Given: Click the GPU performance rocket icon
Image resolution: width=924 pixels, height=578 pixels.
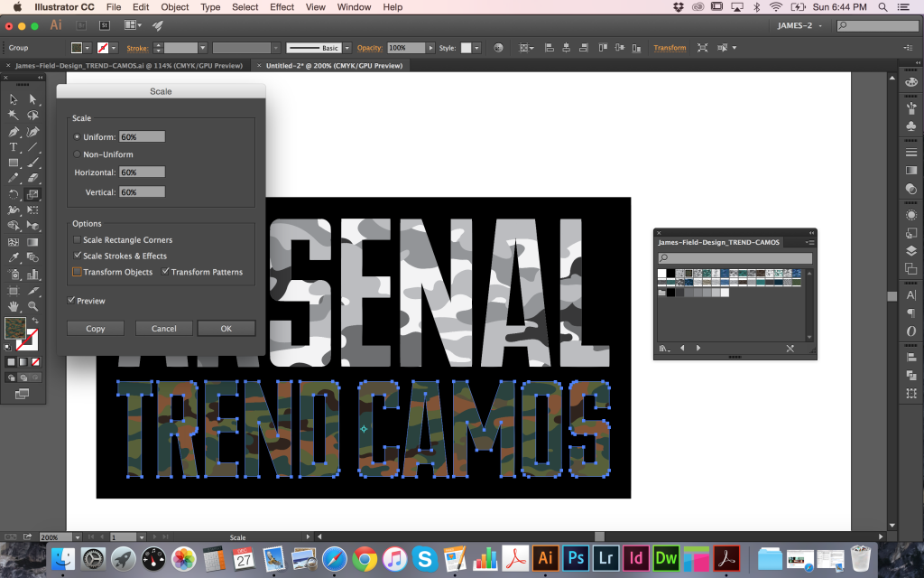Looking at the screenshot, I should [x=157, y=25].
